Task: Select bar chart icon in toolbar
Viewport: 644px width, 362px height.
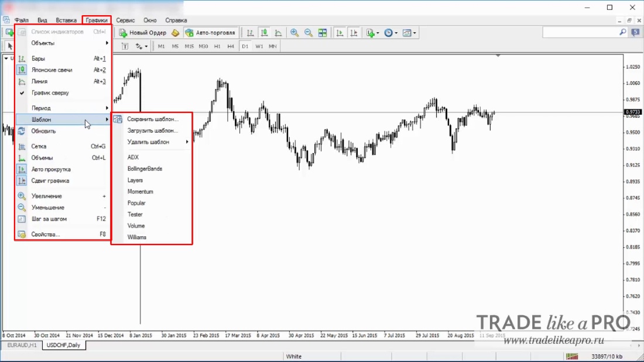Action: pos(250,33)
